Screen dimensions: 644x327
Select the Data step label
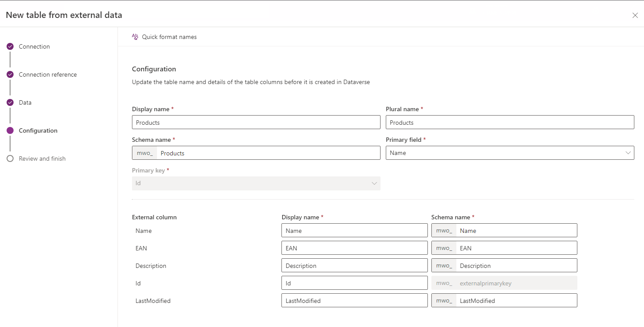coord(25,102)
